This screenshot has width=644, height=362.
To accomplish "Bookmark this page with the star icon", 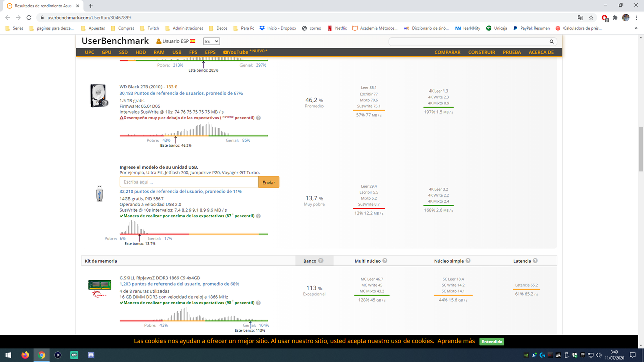I will click(591, 17).
